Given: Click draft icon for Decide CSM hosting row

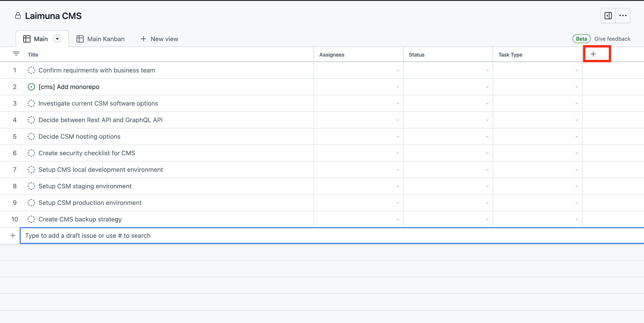Looking at the screenshot, I should pos(31,136).
